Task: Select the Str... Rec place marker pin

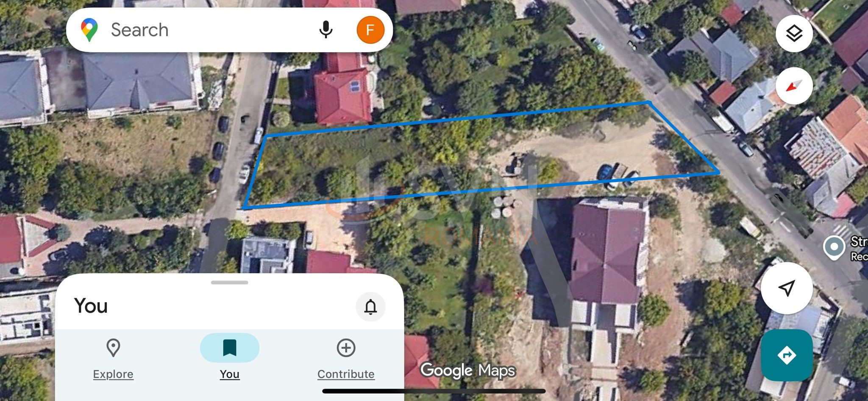Action: pyautogui.click(x=834, y=247)
